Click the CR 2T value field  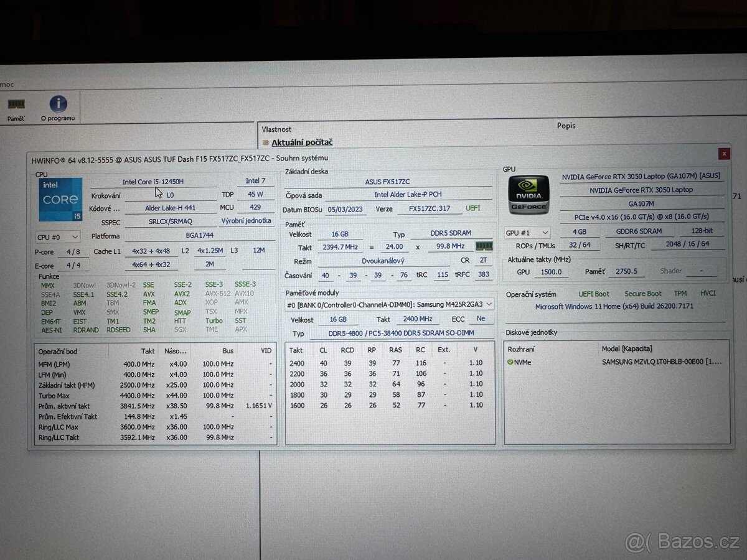coord(482,260)
